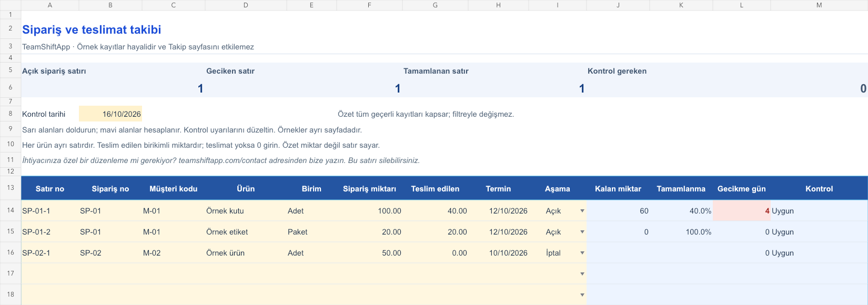Open the Aşama dropdown arrow in row 18
Viewport: 868px width, 305px height.
[582, 295]
